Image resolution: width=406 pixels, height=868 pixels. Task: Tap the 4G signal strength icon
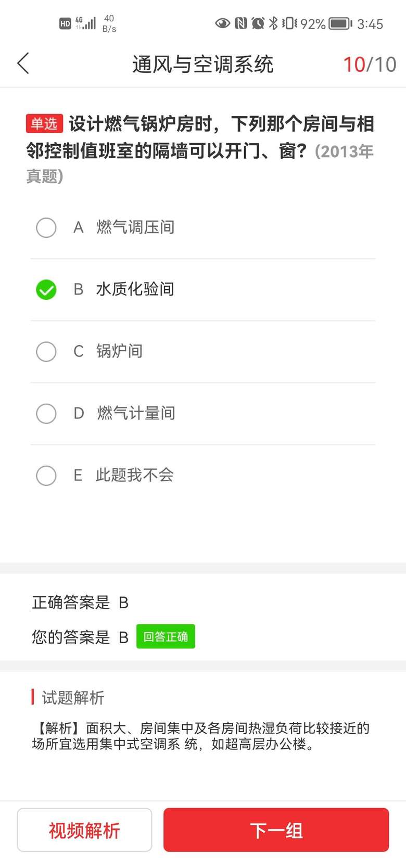[86, 23]
